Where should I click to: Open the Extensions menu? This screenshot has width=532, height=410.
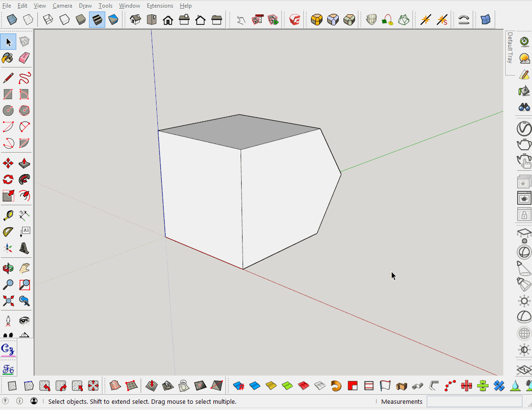pos(160,5)
